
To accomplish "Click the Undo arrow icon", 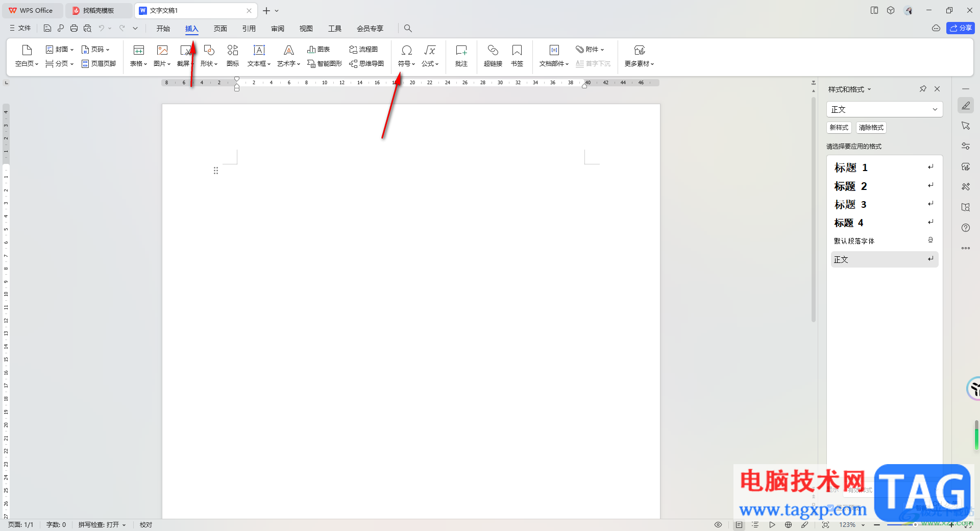I will pos(102,28).
